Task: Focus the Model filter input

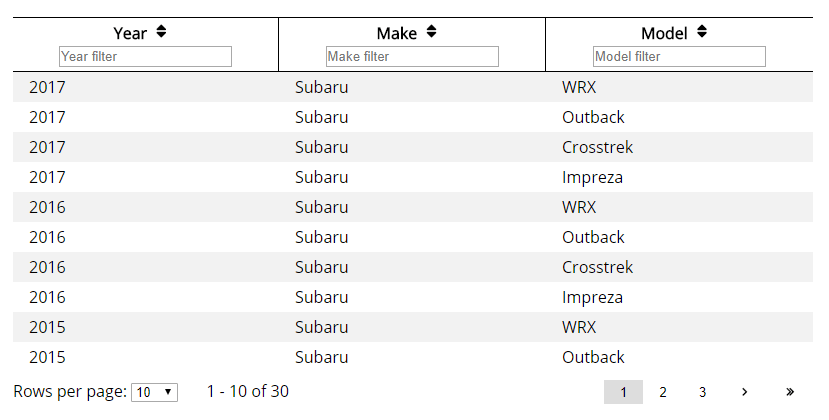Action: pos(679,57)
